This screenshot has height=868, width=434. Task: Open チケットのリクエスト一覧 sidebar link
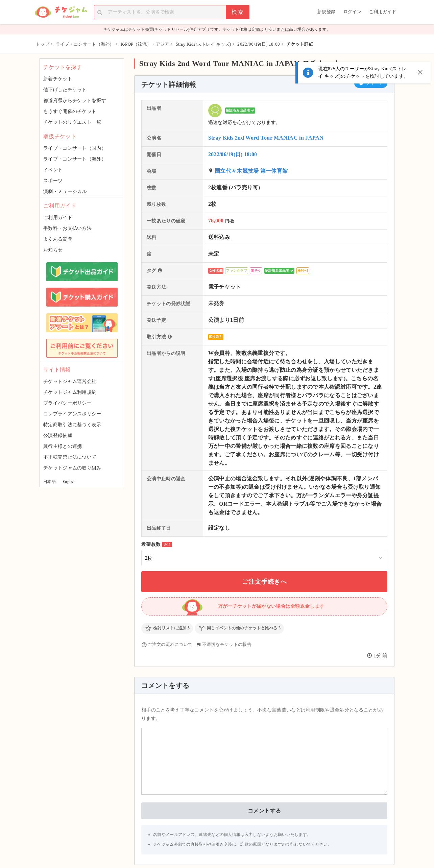72,122
